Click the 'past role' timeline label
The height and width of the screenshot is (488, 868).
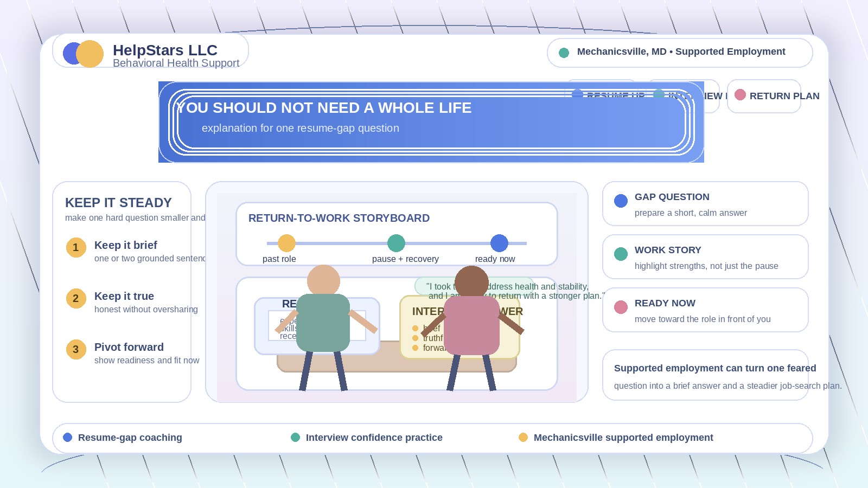(279, 259)
